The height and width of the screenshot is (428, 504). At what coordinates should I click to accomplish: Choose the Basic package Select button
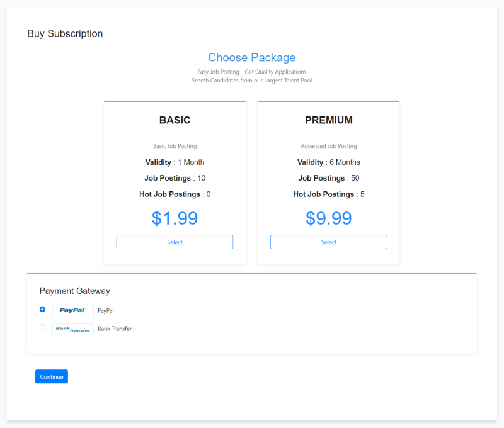pos(175,242)
